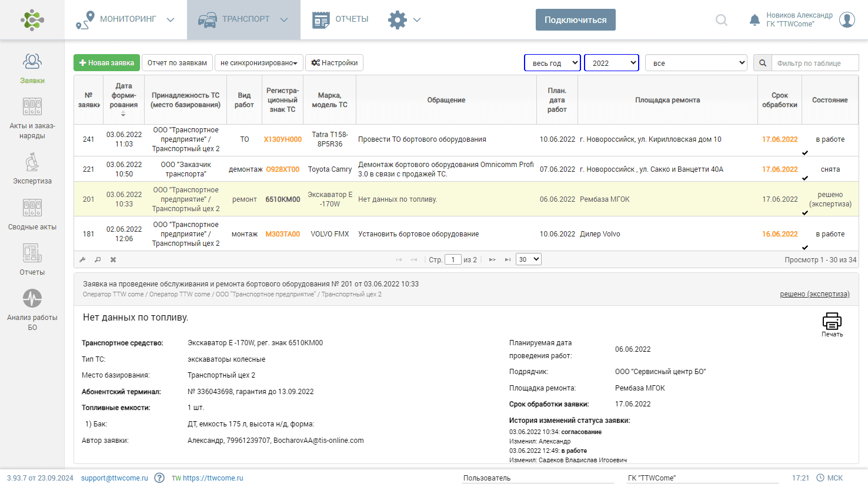Click the Фильтр по таблице field
Screen dimensions: 868x487
pyautogui.click(x=815, y=63)
